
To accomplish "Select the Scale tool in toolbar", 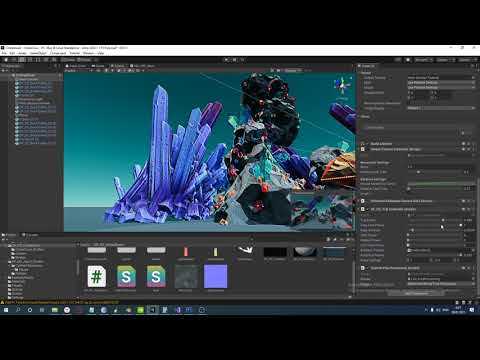I will (x=30, y=60).
